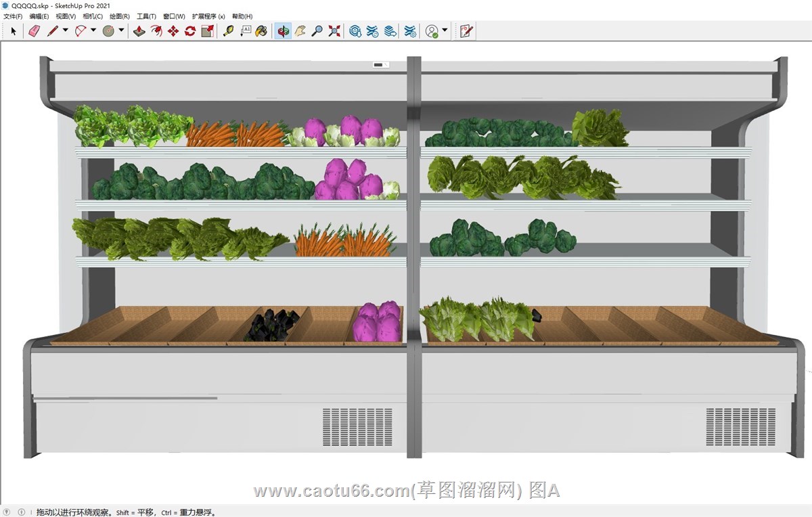
Task: Click the Tape Measure tool
Action: coord(228,31)
